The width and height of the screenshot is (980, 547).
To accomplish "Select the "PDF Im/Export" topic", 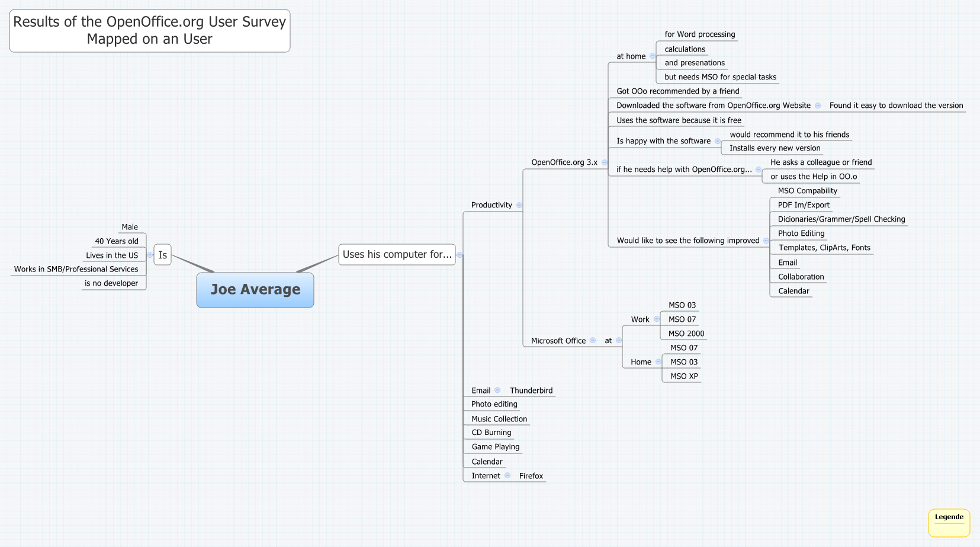I will (x=804, y=205).
